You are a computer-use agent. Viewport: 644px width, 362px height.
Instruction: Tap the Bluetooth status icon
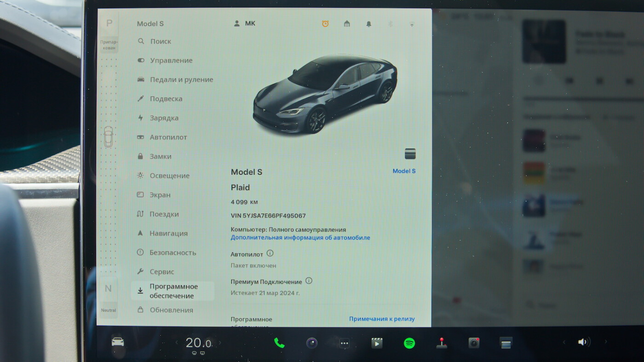point(390,24)
